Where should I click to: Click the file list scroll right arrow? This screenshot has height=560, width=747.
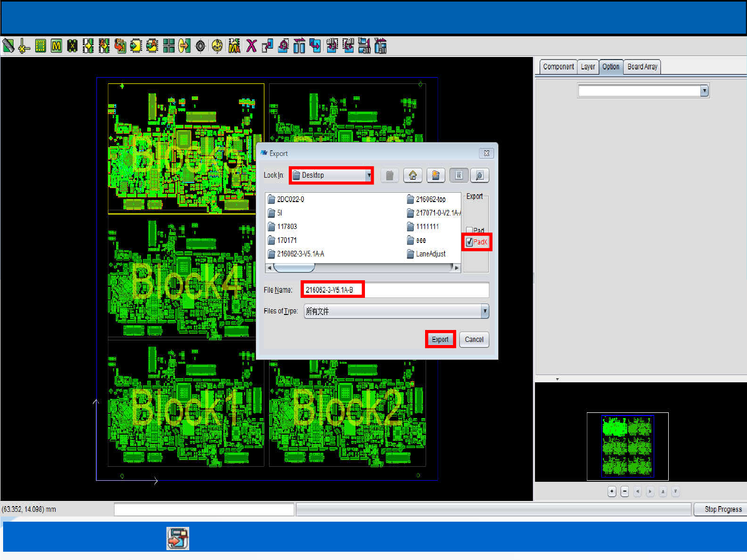[457, 268]
